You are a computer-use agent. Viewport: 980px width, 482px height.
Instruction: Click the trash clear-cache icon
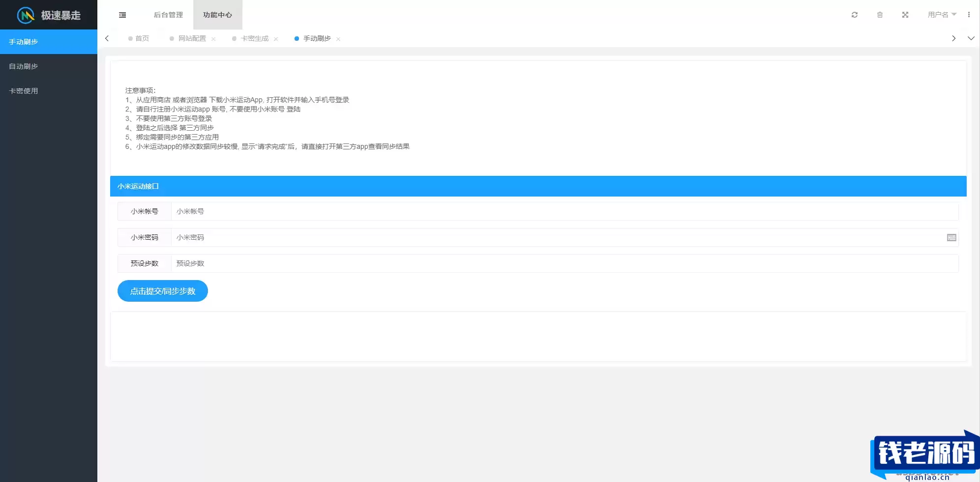click(880, 15)
